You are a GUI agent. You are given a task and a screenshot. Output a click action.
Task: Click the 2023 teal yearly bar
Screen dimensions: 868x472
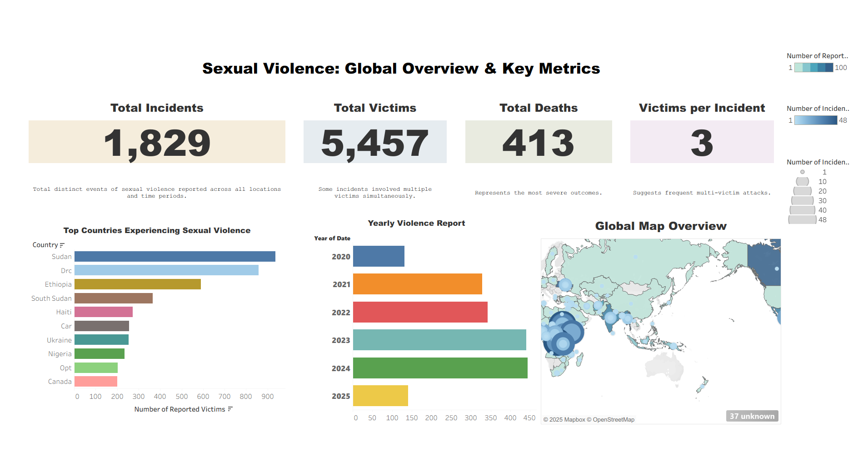(x=439, y=340)
